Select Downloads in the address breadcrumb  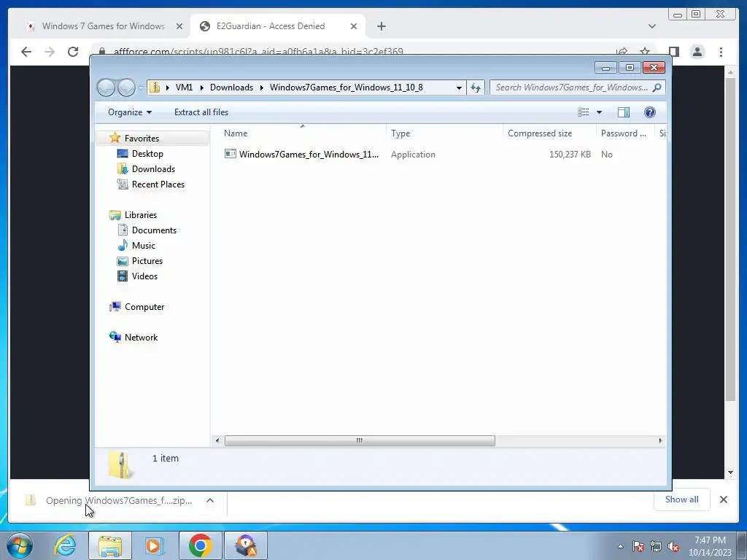point(231,87)
